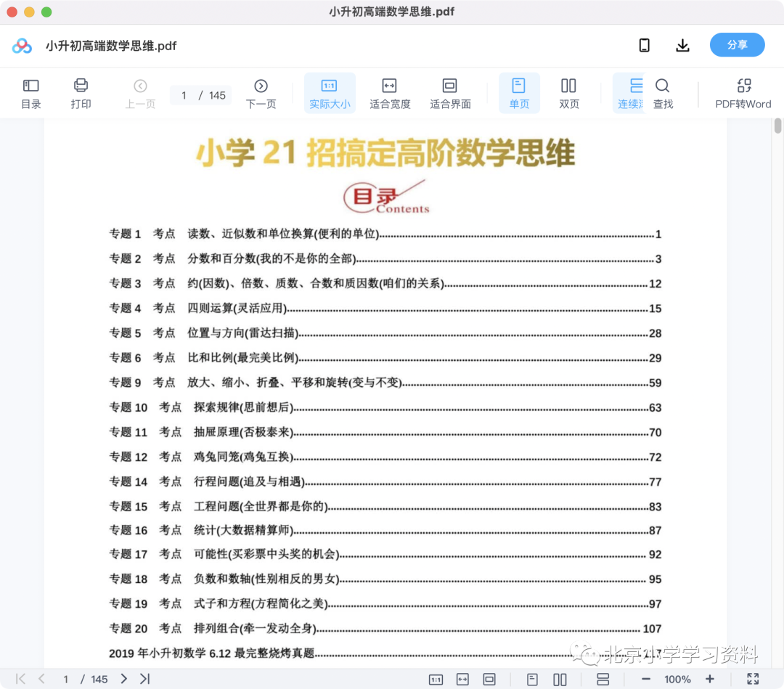Select 适合宽度 fit width view
The width and height of the screenshot is (784, 689).
click(x=390, y=94)
